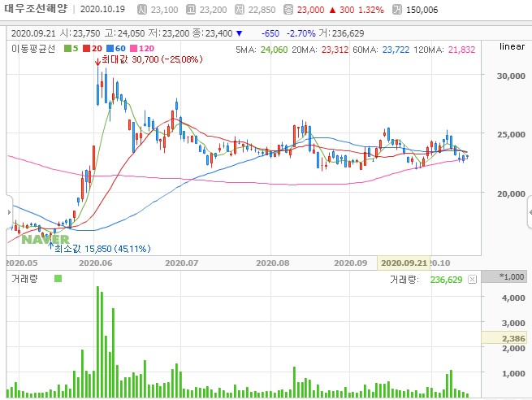Click the current price 23,000
Image resolution: width=532 pixels, height=400 pixels.
[311, 10]
